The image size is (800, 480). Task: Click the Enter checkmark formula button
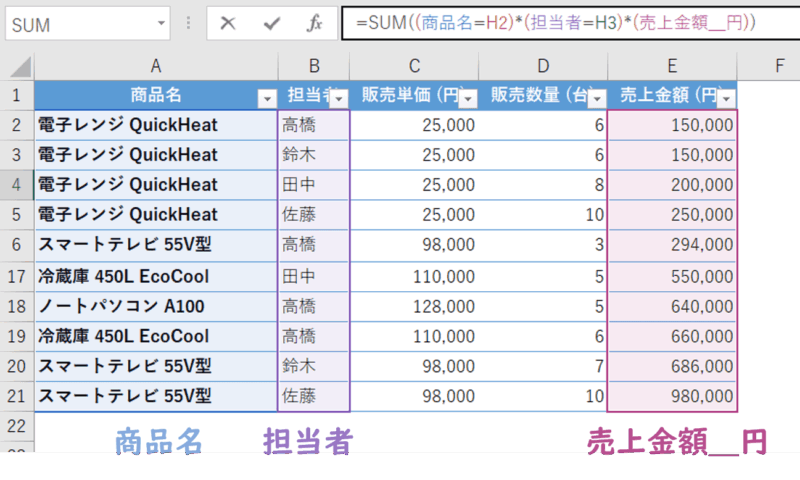pos(271,23)
